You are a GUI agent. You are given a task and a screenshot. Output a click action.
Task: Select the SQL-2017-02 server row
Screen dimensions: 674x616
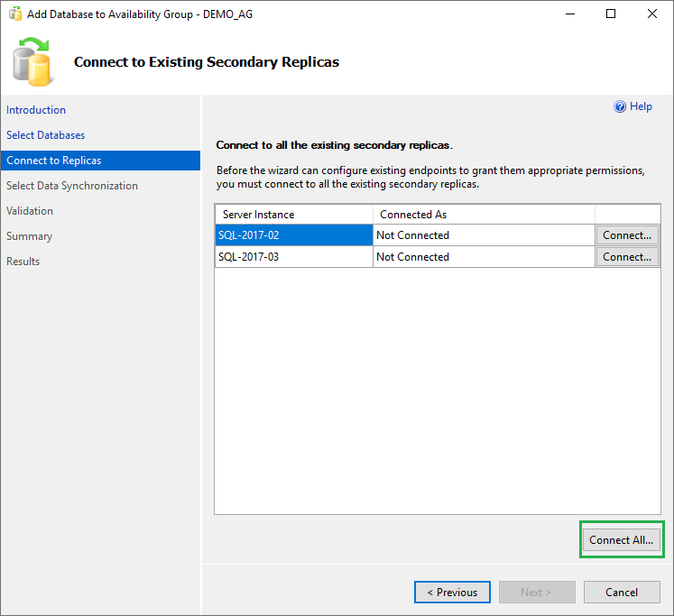294,235
